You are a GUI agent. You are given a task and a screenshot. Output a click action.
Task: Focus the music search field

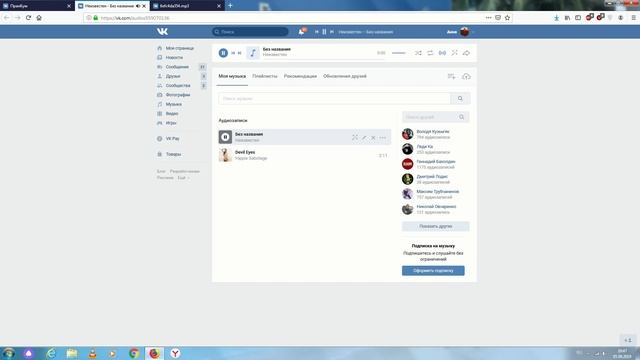334,98
